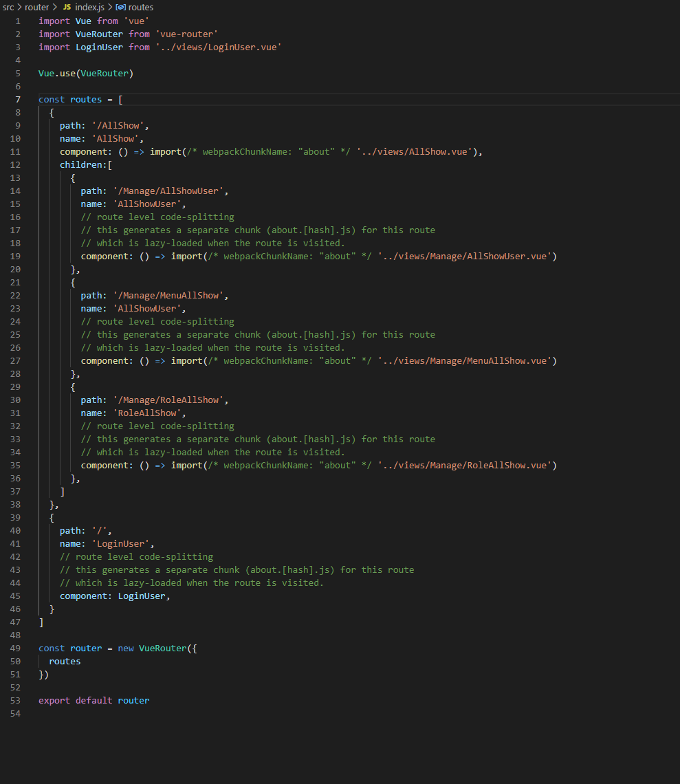Click the 'vue-router' import string
This screenshot has width=680, height=784.
point(186,34)
